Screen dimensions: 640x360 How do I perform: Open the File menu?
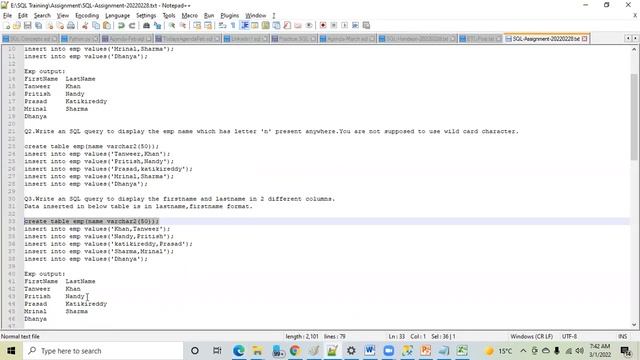(x=7, y=16)
